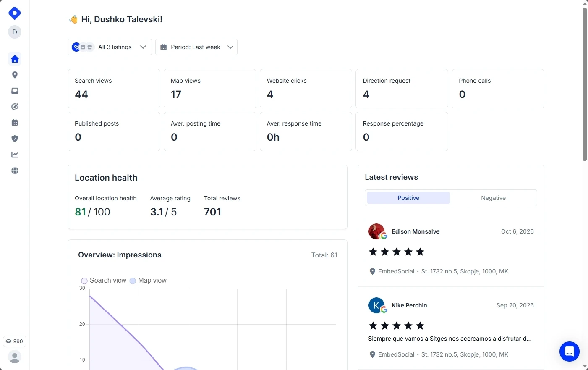This screenshot has height=370, width=588.
Task: Click the 81 / 100 location health score
Action: pos(92,212)
